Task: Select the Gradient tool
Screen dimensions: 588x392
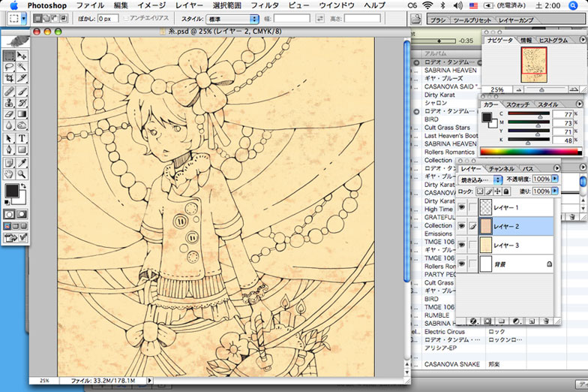Action: point(22,114)
